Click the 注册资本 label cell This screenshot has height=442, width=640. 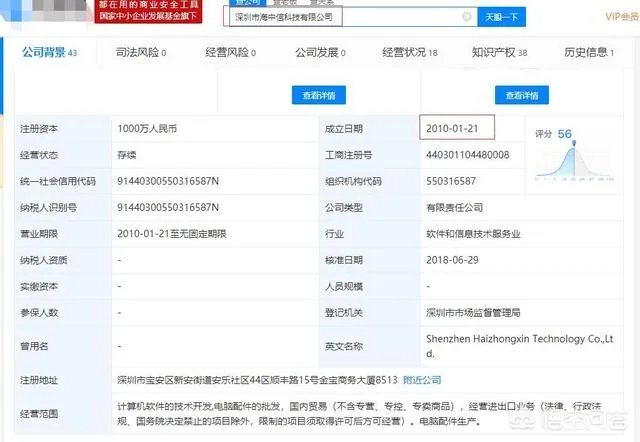(63, 129)
